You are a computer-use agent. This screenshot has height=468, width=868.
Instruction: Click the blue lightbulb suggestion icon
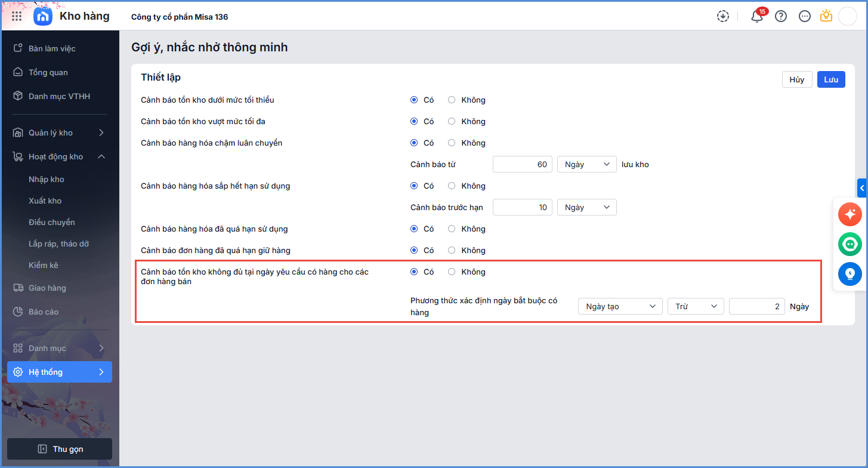850,274
